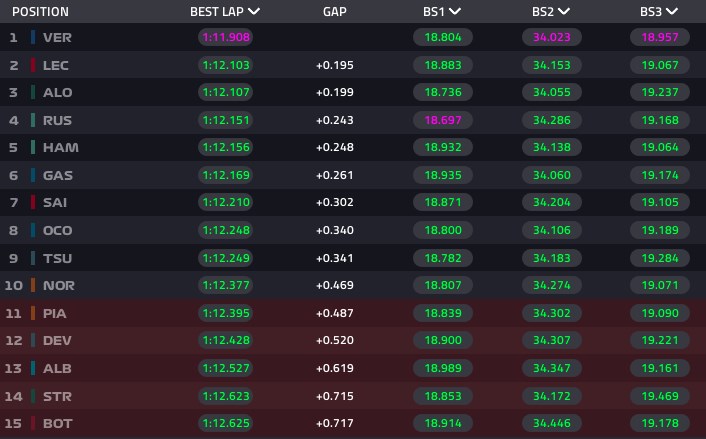
Task: Select driver HAM in the standings
Action: 61,147
